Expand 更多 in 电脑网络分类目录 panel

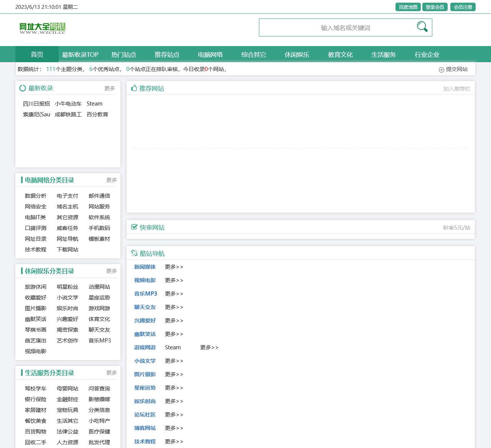pos(111,180)
